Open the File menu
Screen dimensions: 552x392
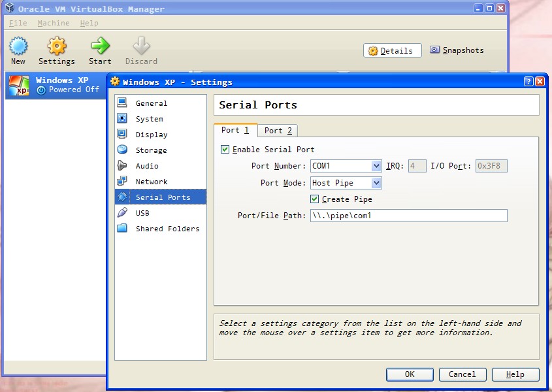18,23
